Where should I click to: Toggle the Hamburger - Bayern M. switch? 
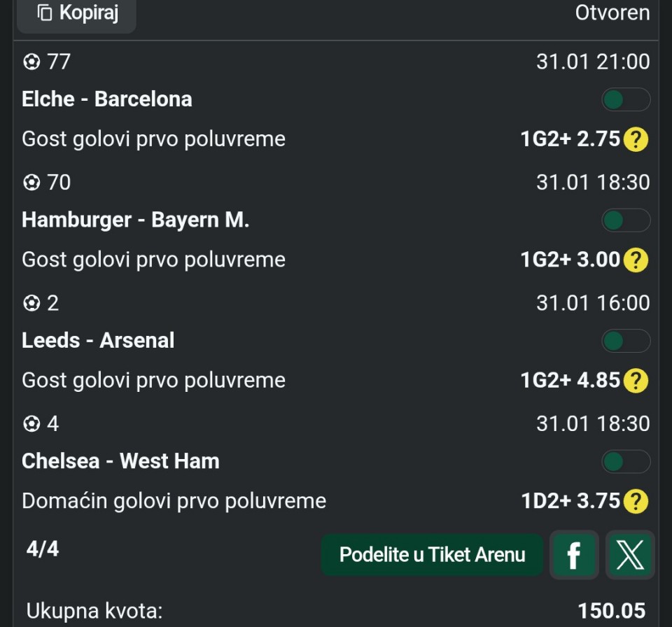(626, 220)
